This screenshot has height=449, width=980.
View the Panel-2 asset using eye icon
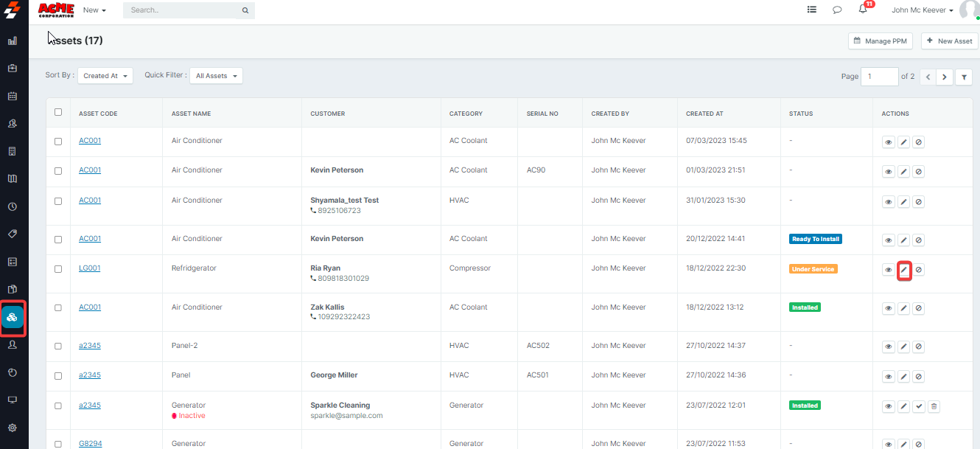889,347
